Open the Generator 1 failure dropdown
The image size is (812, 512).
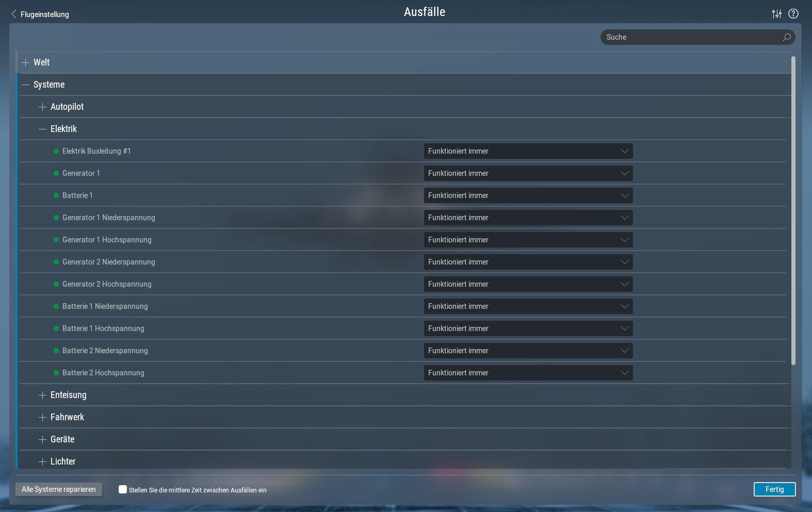point(528,173)
